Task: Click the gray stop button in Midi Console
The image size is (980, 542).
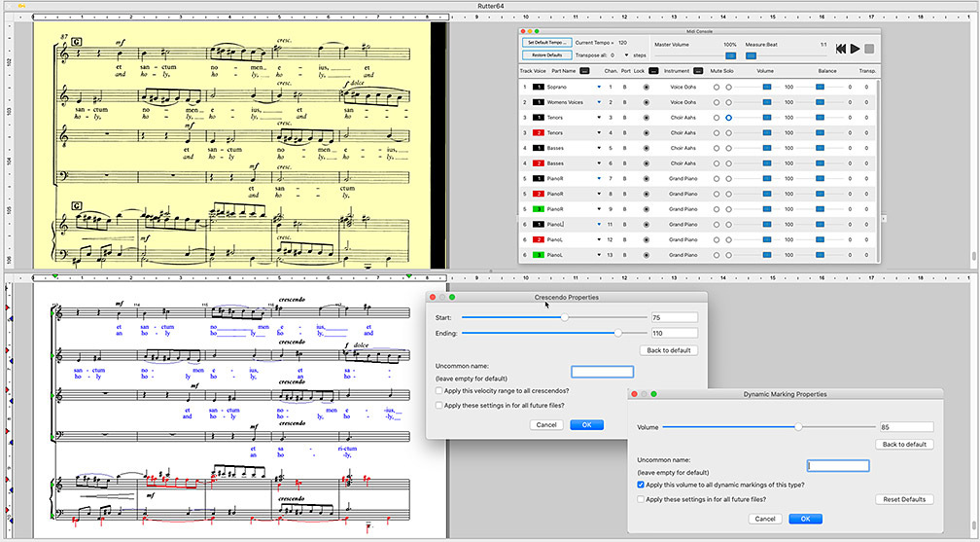Action: pyautogui.click(x=869, y=49)
